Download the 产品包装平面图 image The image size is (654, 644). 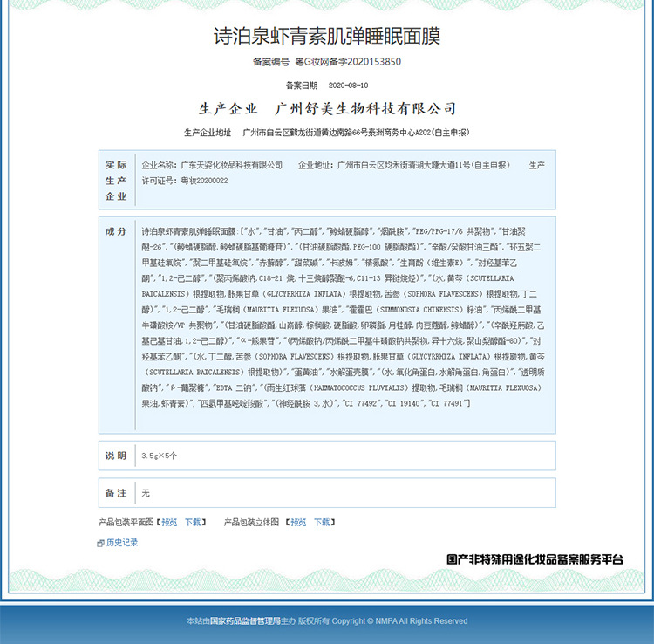193,522
